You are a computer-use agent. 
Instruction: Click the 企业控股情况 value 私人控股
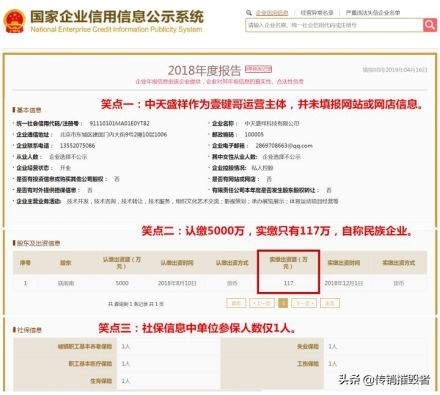262,168
